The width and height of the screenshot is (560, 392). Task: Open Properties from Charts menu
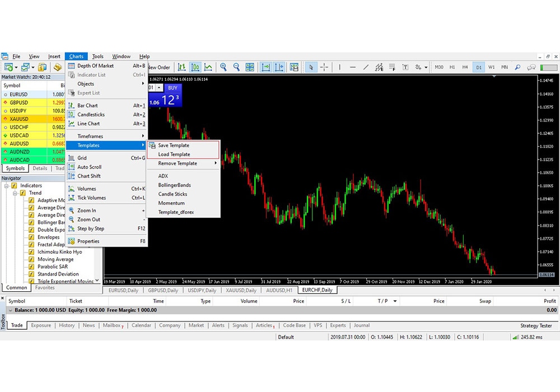pyautogui.click(x=106, y=241)
